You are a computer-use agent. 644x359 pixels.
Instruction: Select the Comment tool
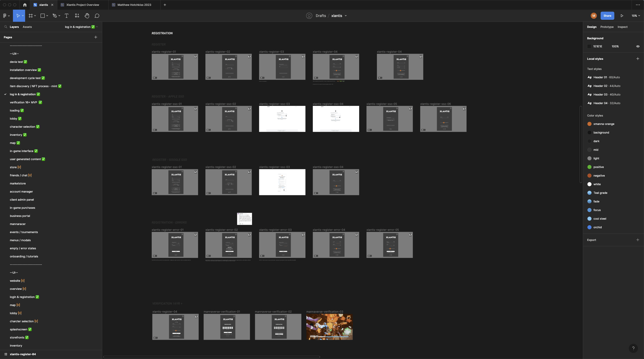coord(97,16)
